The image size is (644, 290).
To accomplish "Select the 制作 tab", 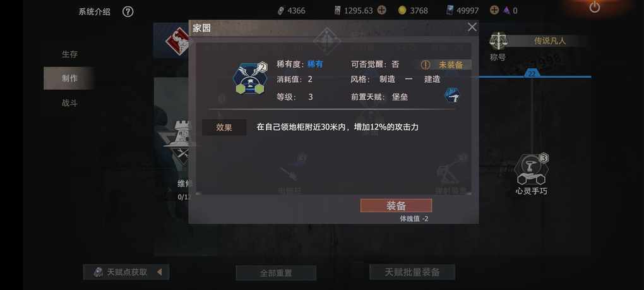I will [69, 78].
